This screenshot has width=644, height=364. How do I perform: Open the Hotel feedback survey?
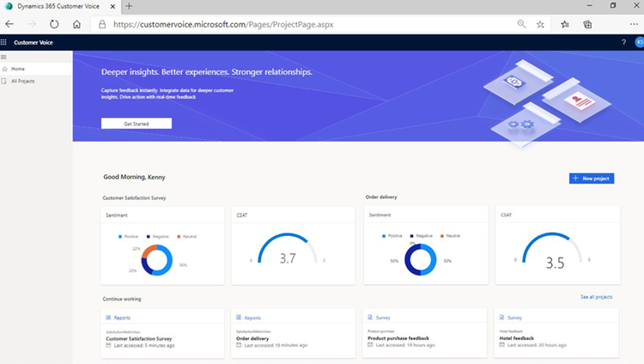pyautogui.click(x=556, y=333)
